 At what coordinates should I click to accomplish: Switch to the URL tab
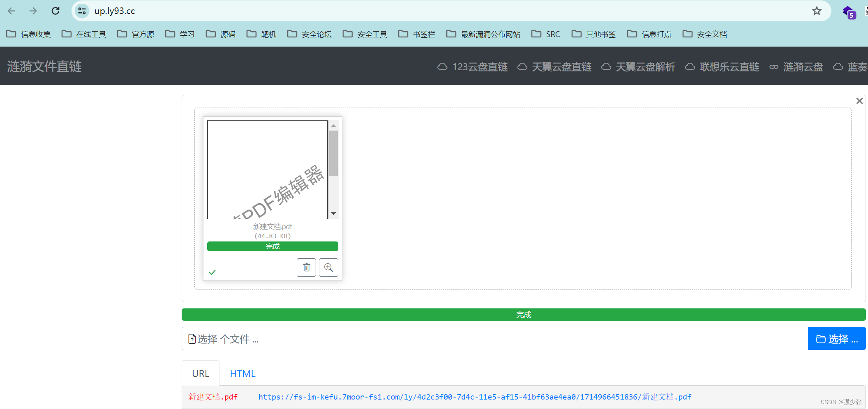(201, 373)
